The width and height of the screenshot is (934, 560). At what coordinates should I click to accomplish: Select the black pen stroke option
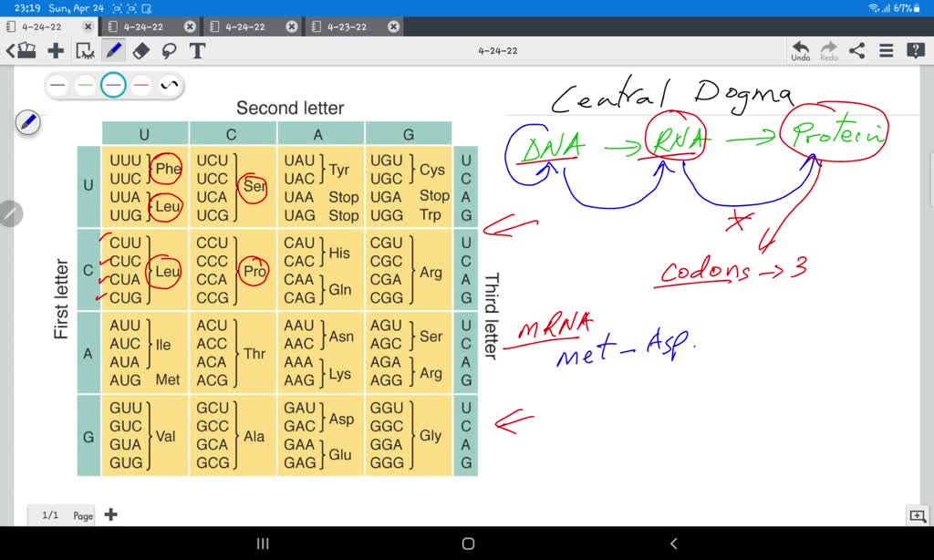(57, 84)
